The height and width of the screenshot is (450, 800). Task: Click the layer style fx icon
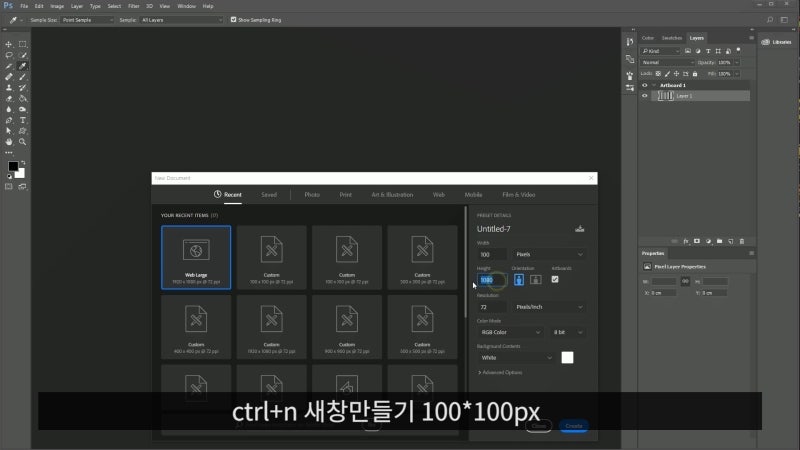686,241
